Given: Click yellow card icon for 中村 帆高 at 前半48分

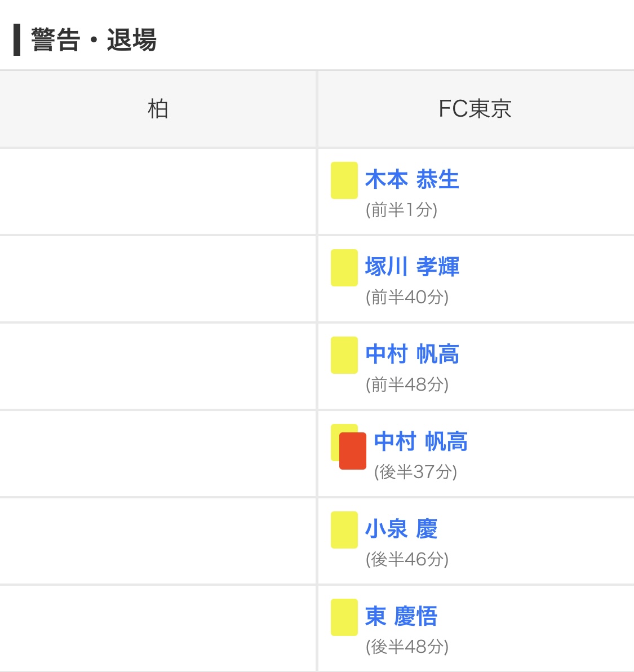Looking at the screenshot, I should (x=344, y=355).
